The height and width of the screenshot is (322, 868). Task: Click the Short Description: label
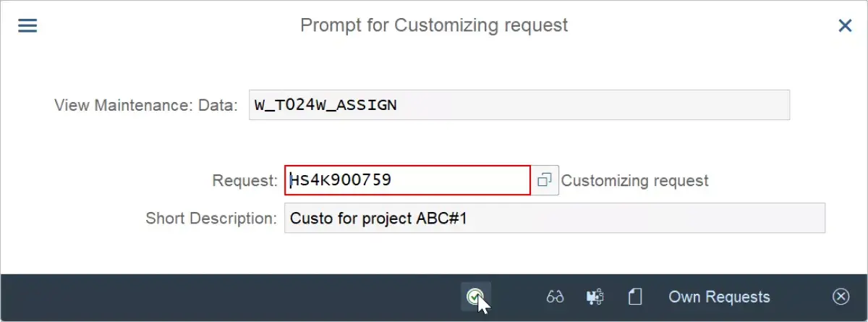211,218
